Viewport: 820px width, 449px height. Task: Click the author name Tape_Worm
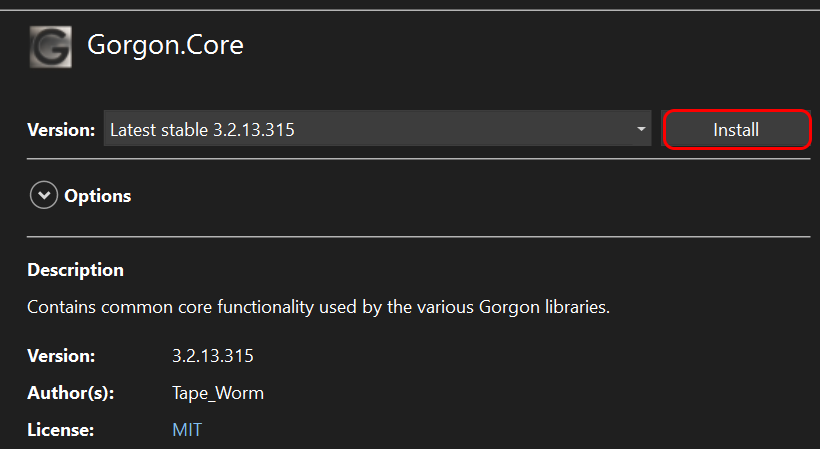[218, 393]
